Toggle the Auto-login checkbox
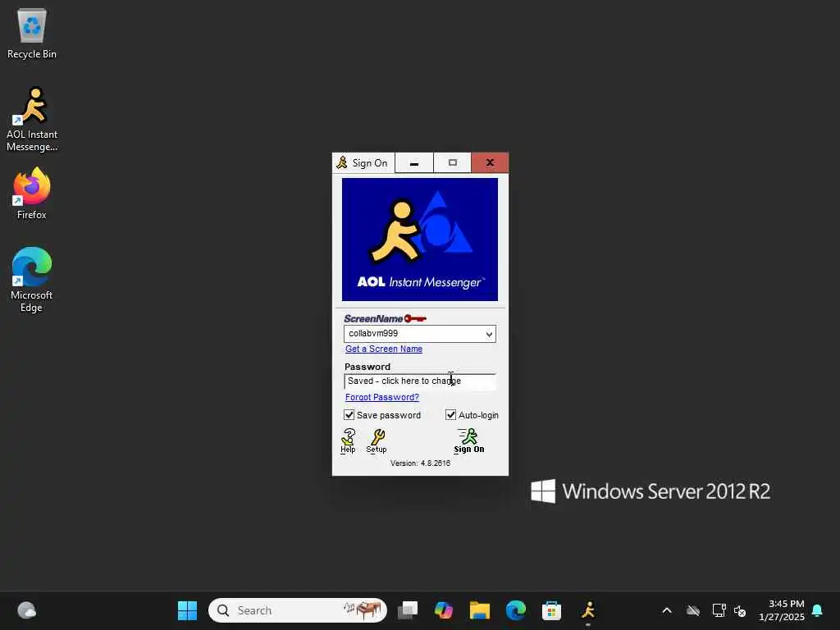The width and height of the screenshot is (840, 630). point(451,415)
